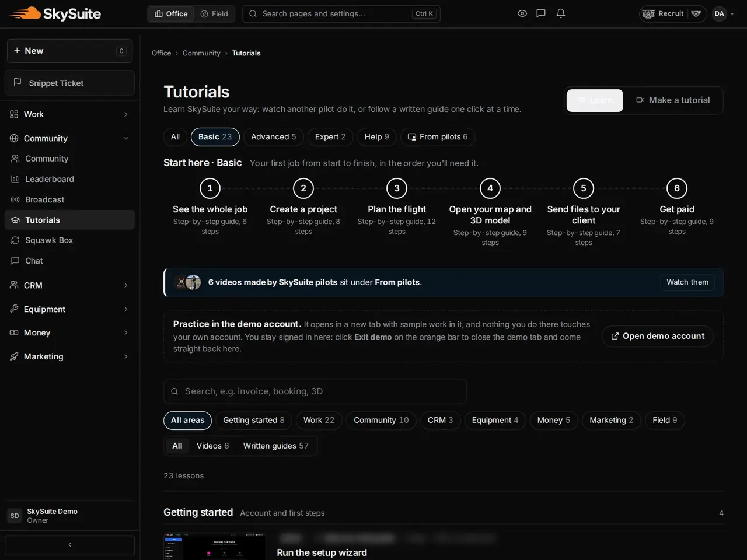Open the chat bubble icon in top bar

coord(541,13)
